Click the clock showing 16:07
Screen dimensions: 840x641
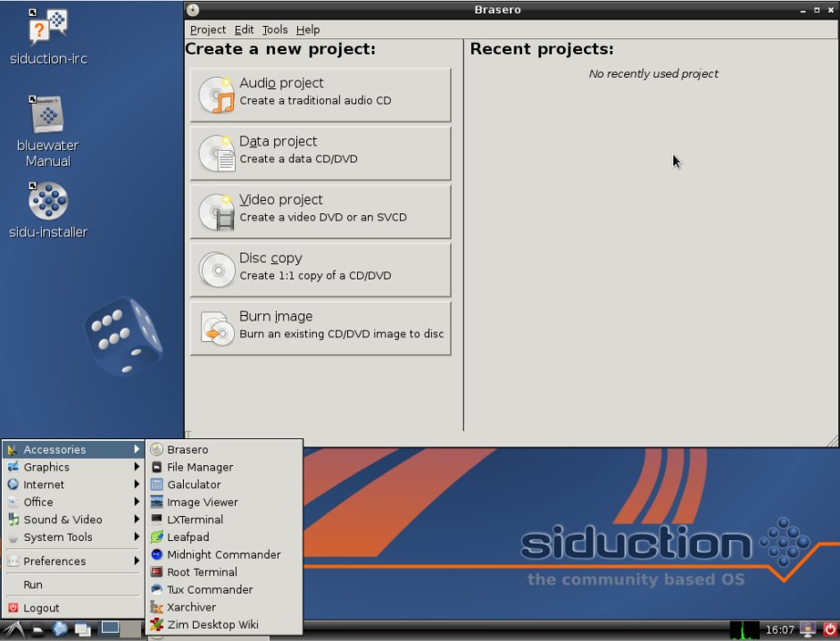click(779, 629)
